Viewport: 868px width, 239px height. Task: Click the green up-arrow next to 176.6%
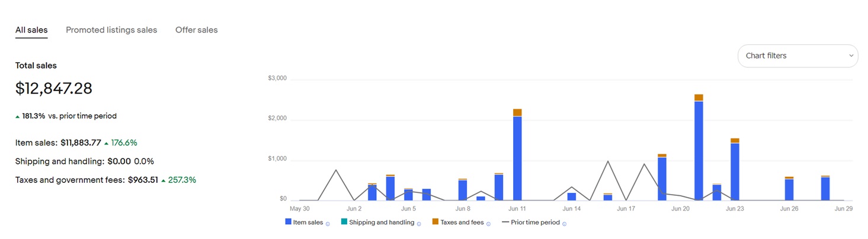point(106,143)
